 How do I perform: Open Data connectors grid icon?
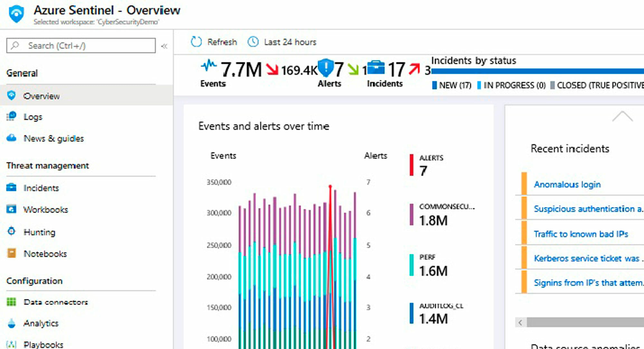(12, 302)
